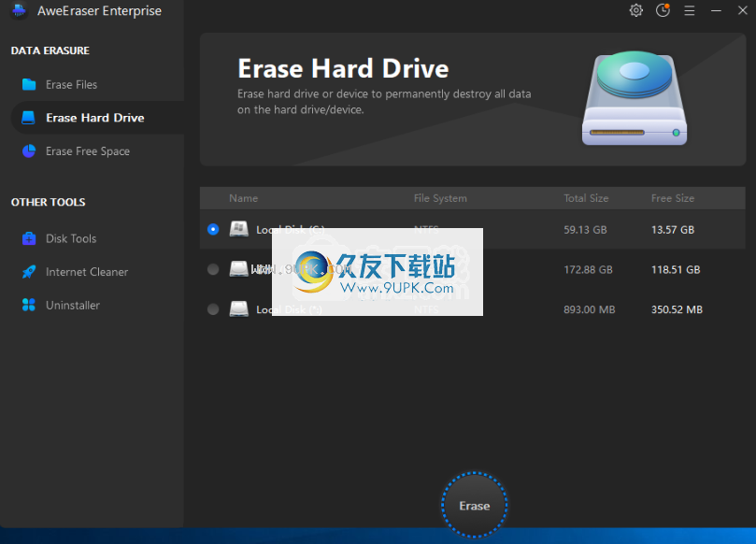Click the Free Size column header
The height and width of the screenshot is (544, 756).
click(673, 198)
